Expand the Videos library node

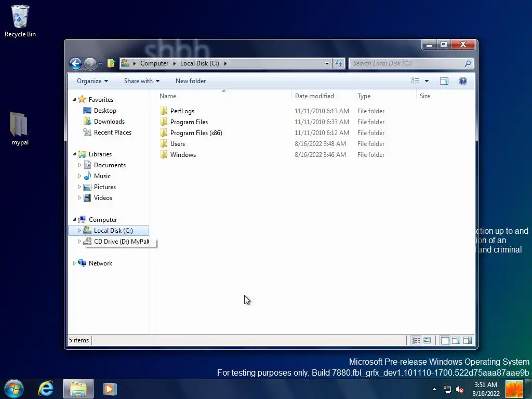[79, 197]
